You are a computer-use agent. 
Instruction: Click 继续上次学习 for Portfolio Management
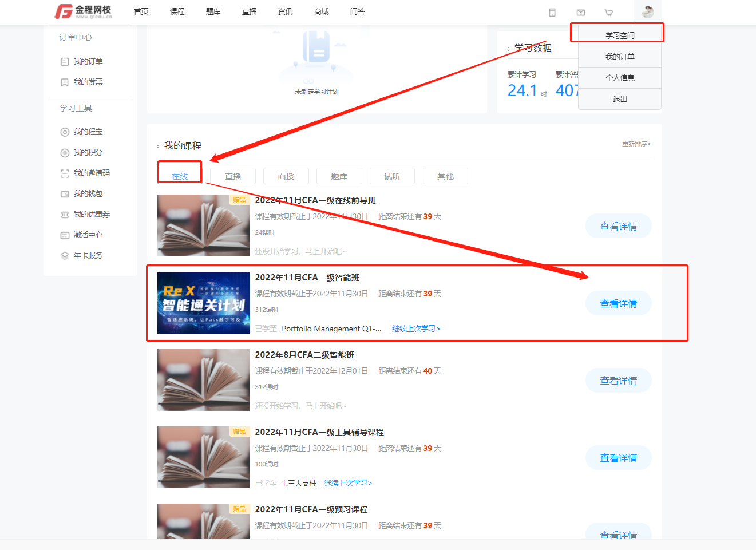(x=416, y=329)
